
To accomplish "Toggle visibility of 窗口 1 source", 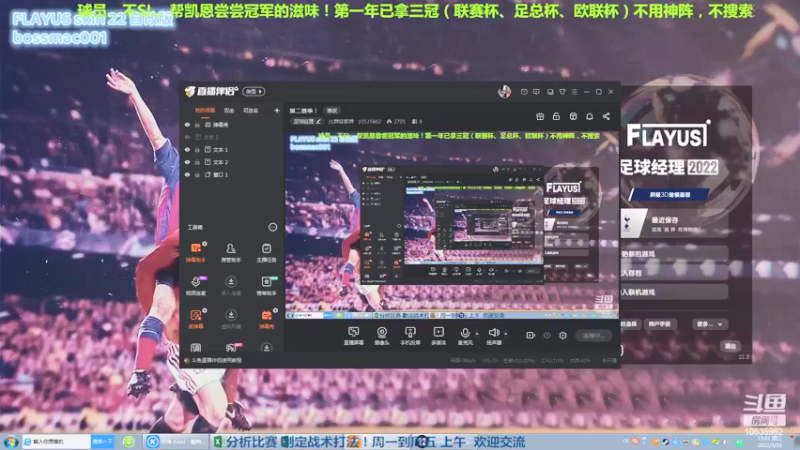I will click(x=187, y=174).
